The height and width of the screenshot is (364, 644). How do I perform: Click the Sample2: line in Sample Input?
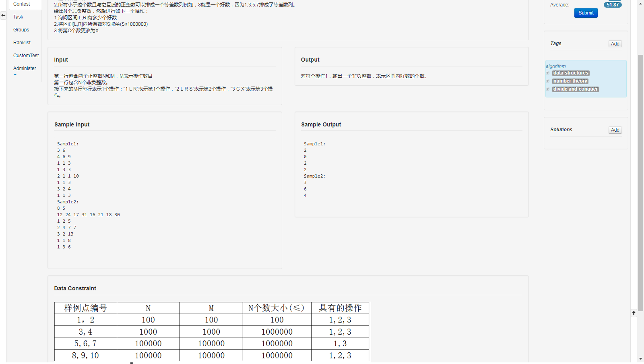[x=68, y=202]
